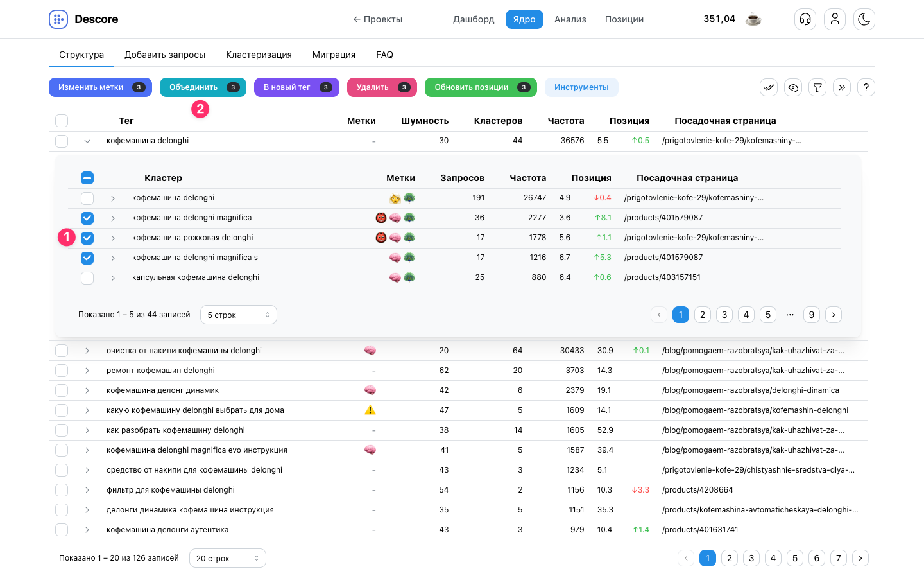Switch to the Кластеризация tab
The image size is (924, 578).
pyautogui.click(x=259, y=55)
